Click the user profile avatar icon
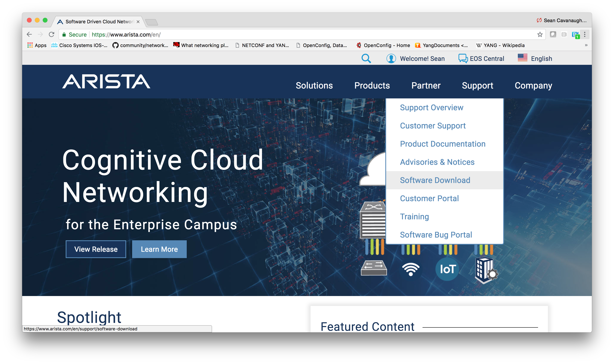Screen dimensions: 614x364 pos(391,58)
